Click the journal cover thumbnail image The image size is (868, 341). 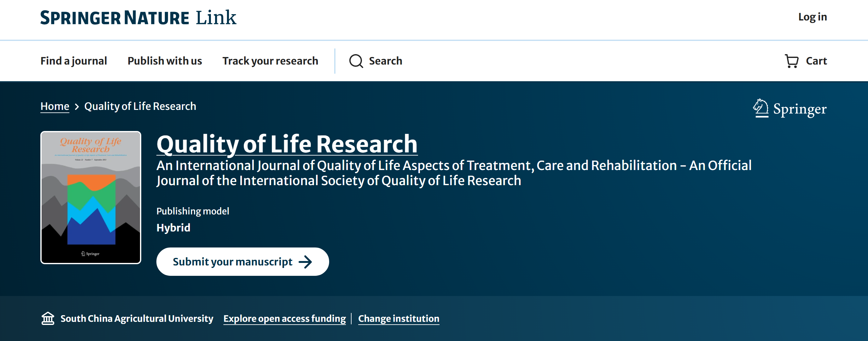pos(90,198)
